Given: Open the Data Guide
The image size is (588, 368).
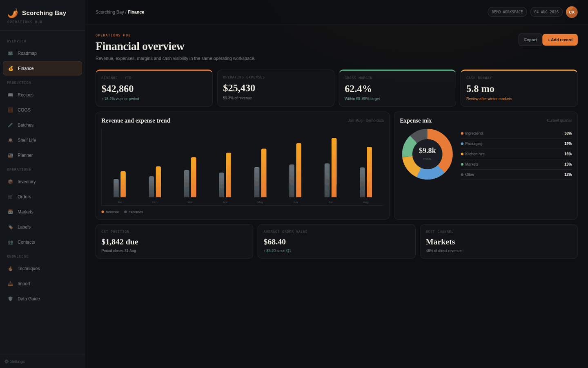Looking at the screenshot, I should [x=42, y=299].
